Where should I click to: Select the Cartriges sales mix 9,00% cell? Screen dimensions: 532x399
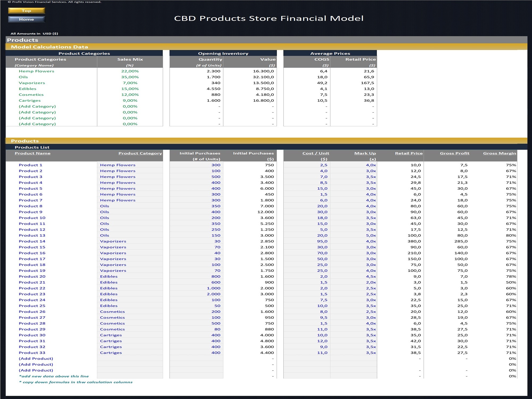130,100
